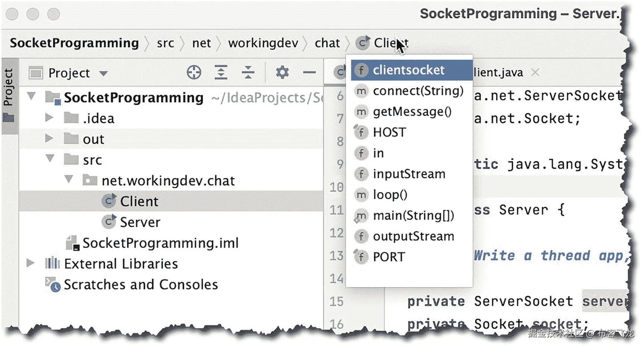The width and height of the screenshot is (644, 348).
Task: Open Project panel settings gear
Action: 282,72
